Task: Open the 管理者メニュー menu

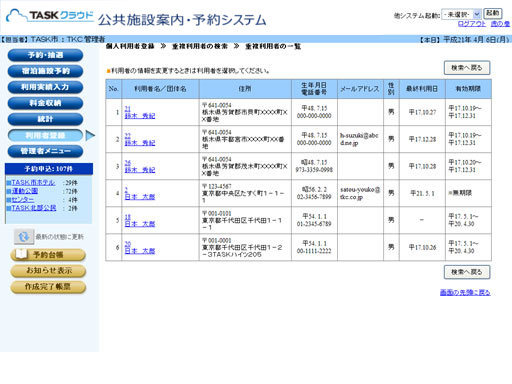Action: (45, 151)
